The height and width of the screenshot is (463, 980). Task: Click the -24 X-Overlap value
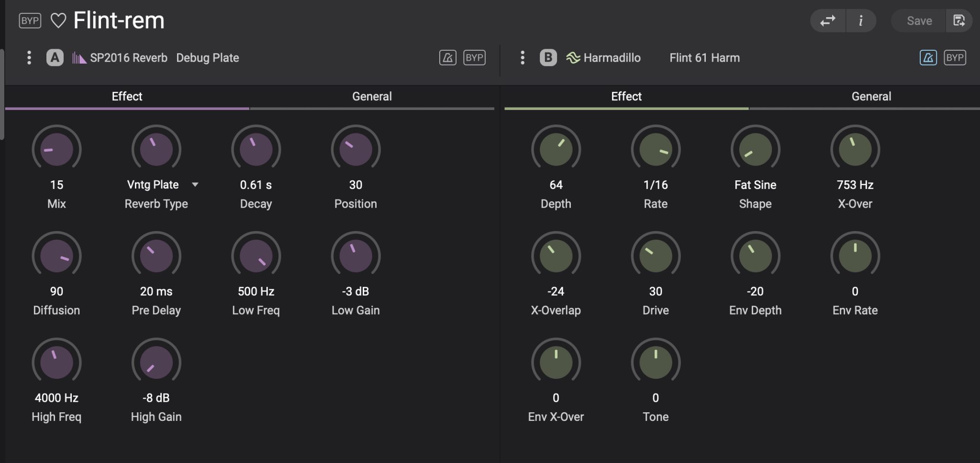click(556, 291)
